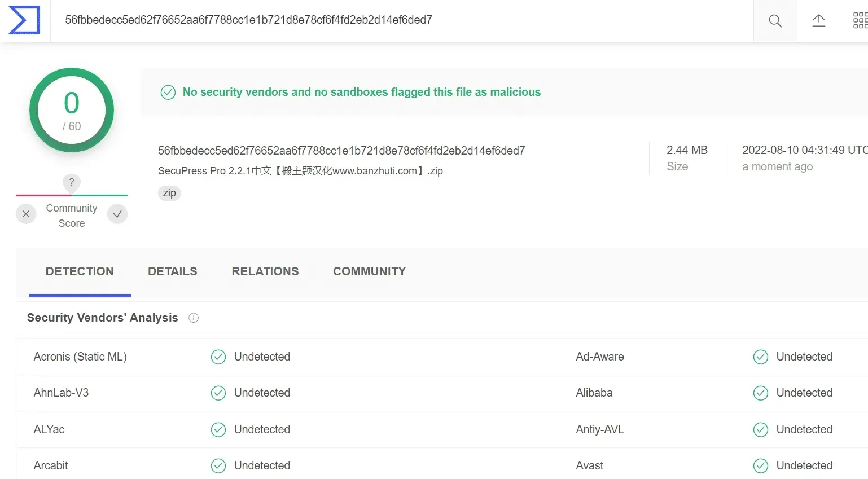The image size is (868, 479).
Task: Click the hash search input field
Action: (x=402, y=20)
